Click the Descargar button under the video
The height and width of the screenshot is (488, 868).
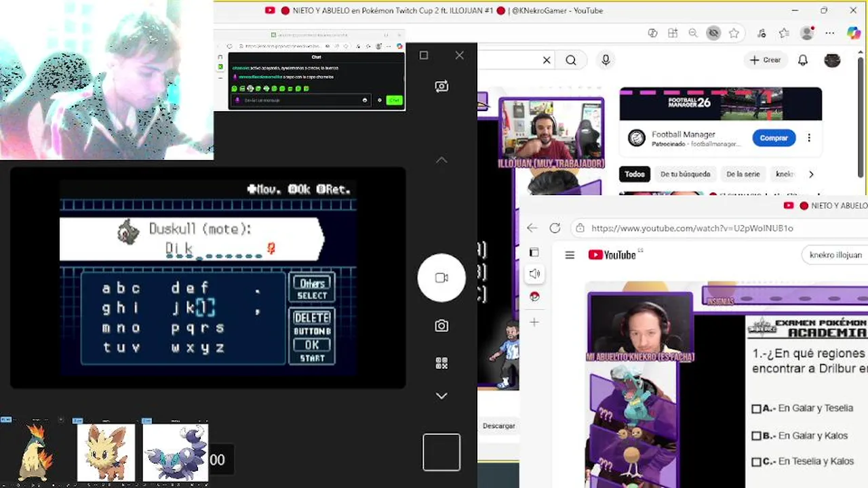point(498,426)
